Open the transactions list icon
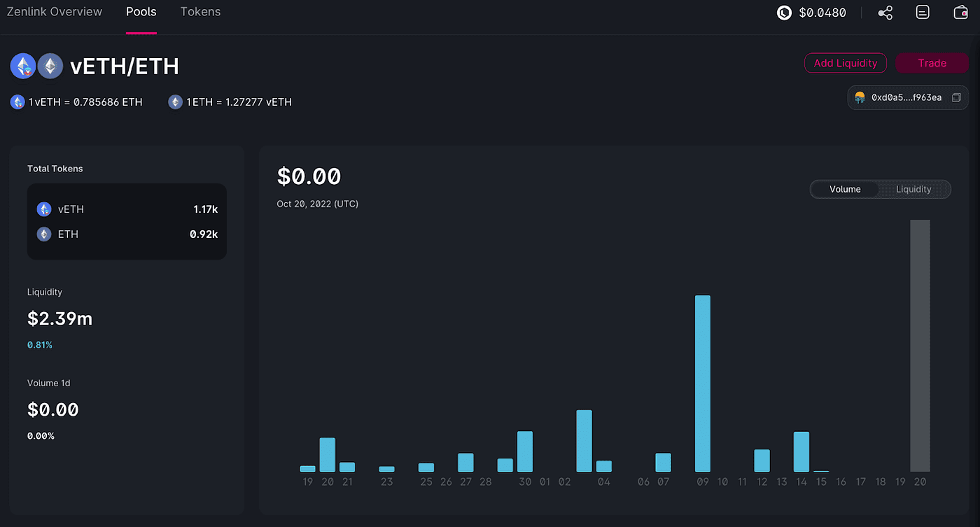 pos(923,13)
